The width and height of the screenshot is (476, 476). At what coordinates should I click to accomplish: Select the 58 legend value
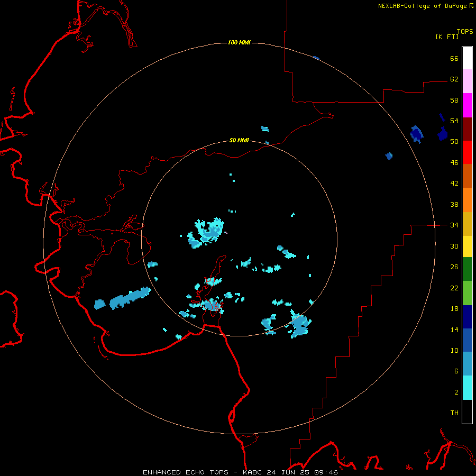454,100
